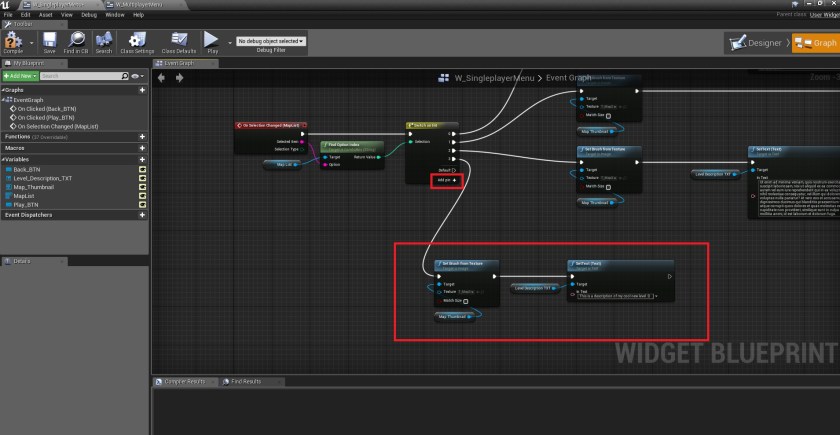
Task: Click the Compile toolbar icon
Action: click(x=14, y=42)
